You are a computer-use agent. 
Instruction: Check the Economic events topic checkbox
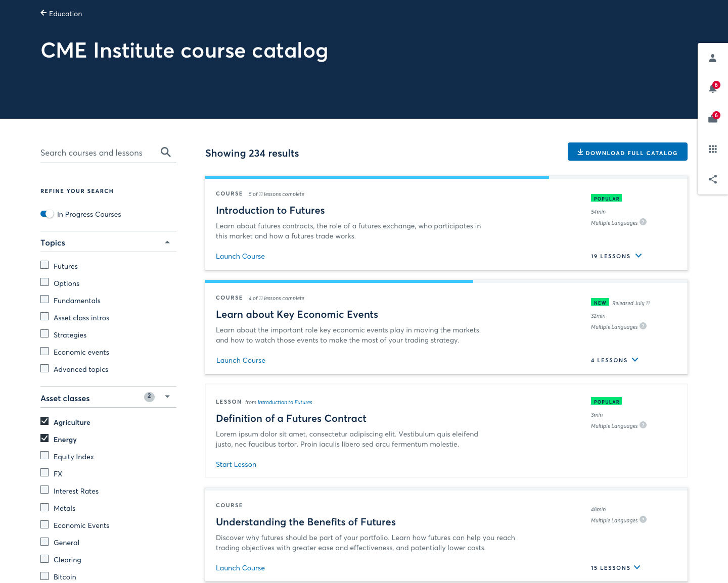click(44, 351)
